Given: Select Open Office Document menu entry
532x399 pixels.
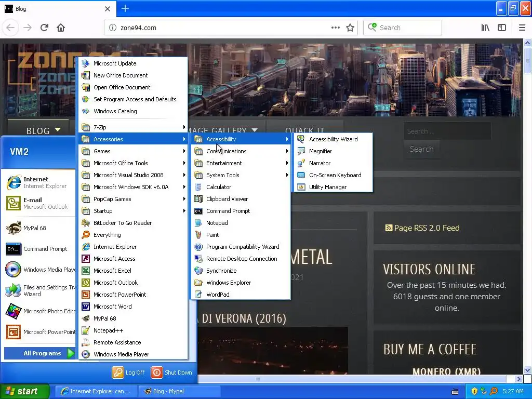Looking at the screenshot, I should [x=133, y=87].
